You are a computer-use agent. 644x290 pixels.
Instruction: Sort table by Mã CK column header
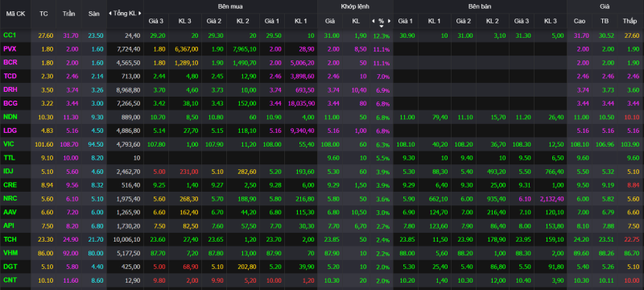[x=15, y=14]
